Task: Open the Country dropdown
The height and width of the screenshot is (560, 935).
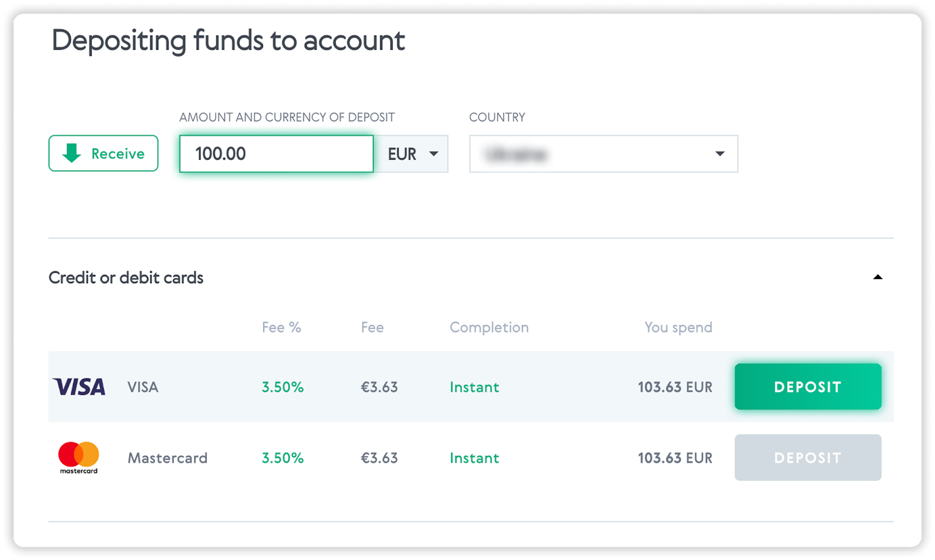Action: (x=603, y=154)
